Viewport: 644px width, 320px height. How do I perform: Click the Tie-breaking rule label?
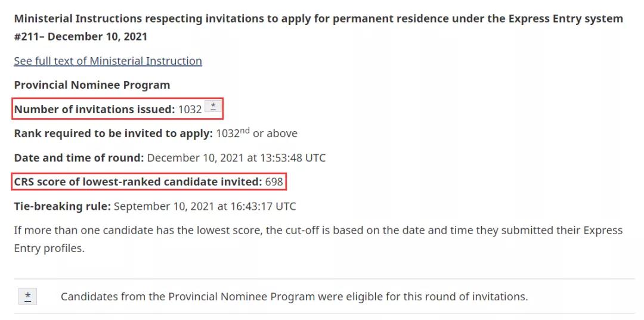(63, 206)
